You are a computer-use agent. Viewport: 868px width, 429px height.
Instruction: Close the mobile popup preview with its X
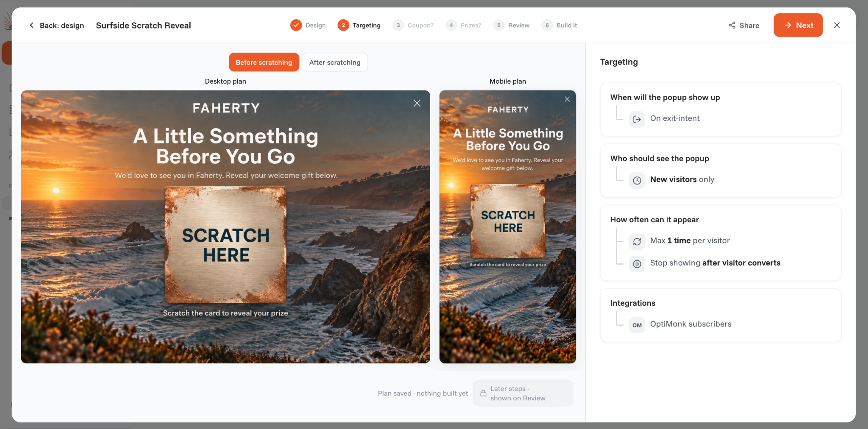(x=567, y=99)
